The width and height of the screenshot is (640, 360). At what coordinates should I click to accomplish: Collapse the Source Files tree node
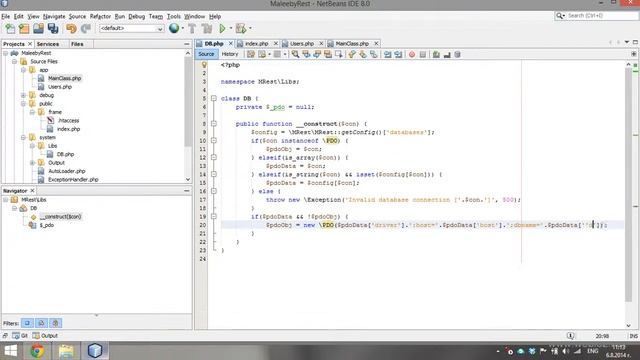15,62
